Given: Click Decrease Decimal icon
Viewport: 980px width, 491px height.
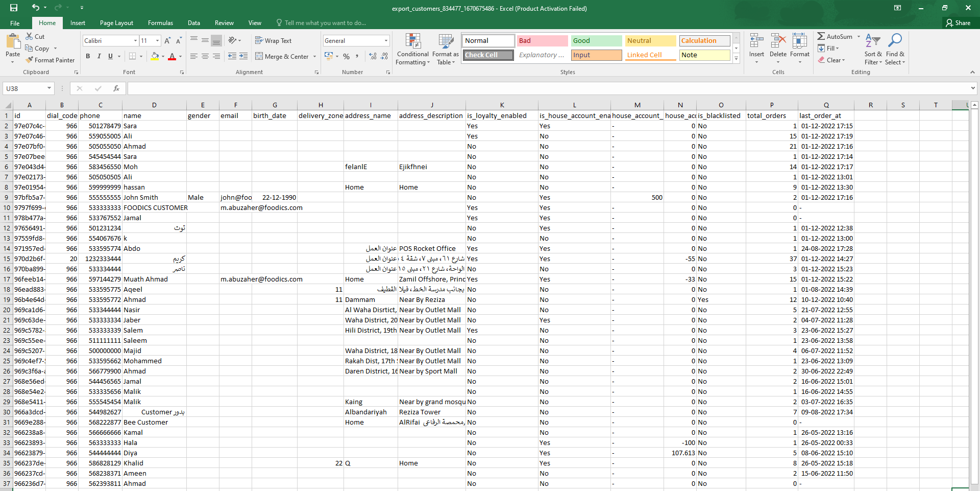Looking at the screenshot, I should click(385, 56).
